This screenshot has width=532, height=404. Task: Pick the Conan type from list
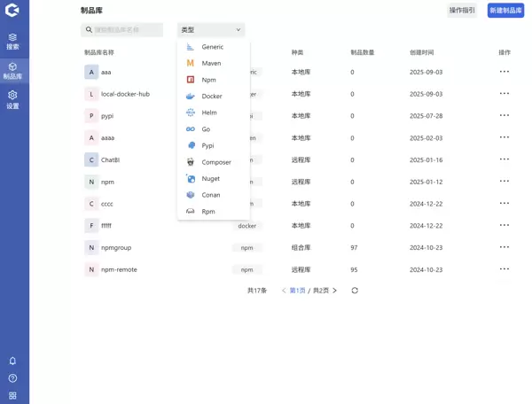pos(210,195)
